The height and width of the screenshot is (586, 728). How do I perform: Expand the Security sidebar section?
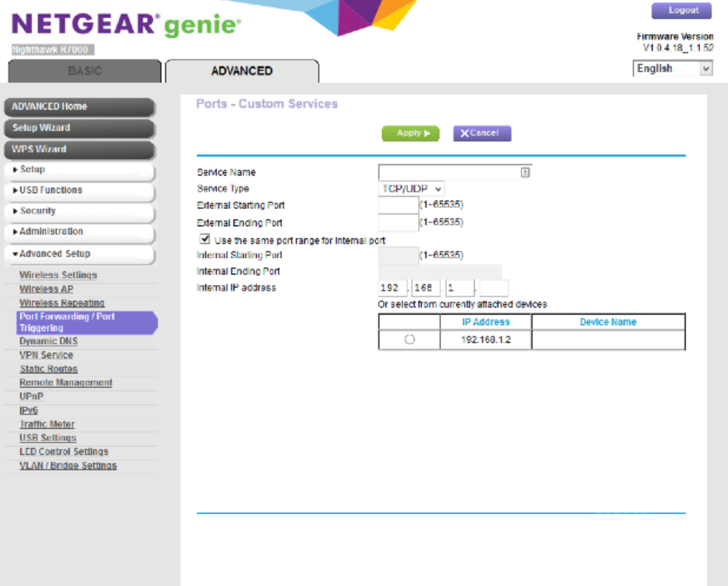[78, 211]
